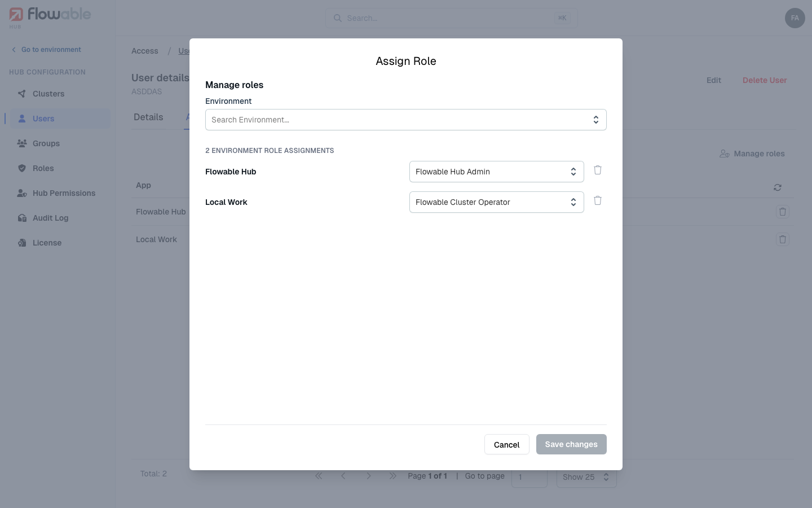Select Users in the sidebar
The image size is (812, 508).
pos(58,119)
